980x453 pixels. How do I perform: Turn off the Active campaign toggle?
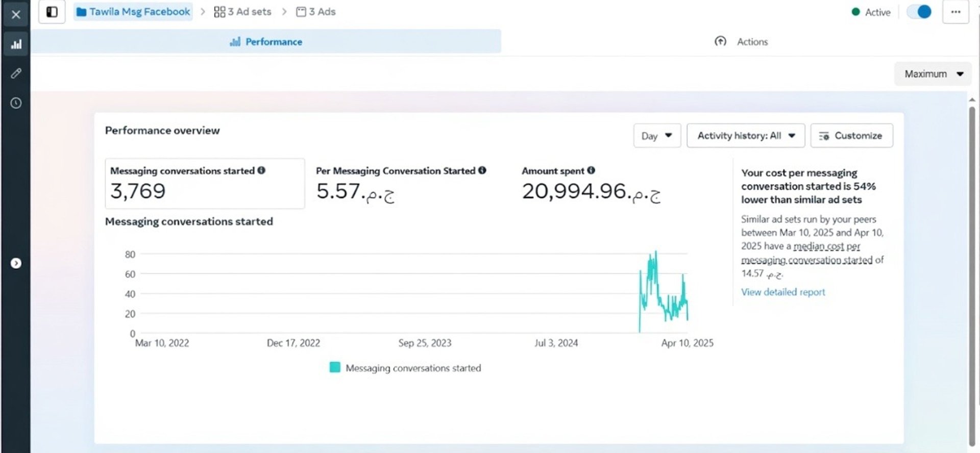(919, 12)
